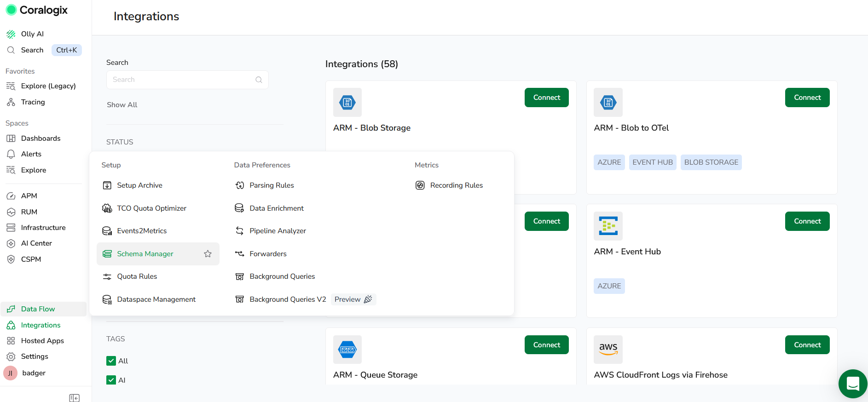The image size is (868, 402).
Task: Open global Search with Ctrl+K
Action: pyautogui.click(x=44, y=50)
